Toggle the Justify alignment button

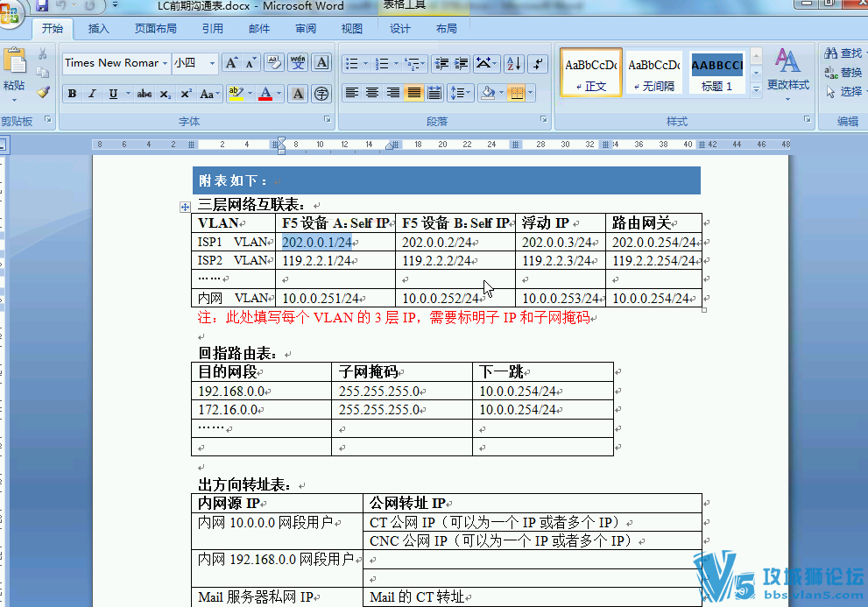click(x=414, y=93)
